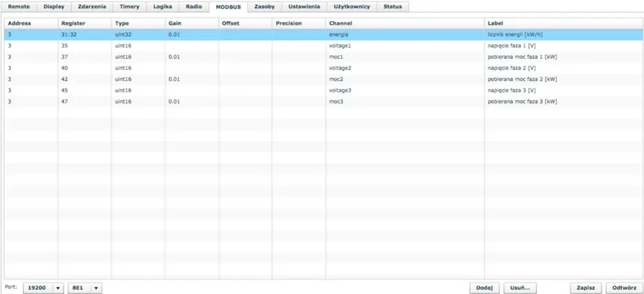
Task: Show the Status tab
Action: tap(393, 6)
